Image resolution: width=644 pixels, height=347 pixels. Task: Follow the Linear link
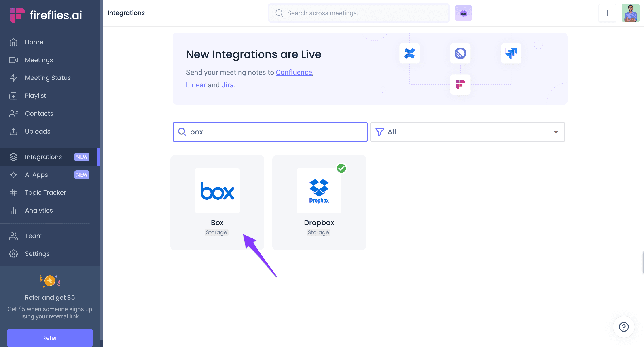click(196, 85)
